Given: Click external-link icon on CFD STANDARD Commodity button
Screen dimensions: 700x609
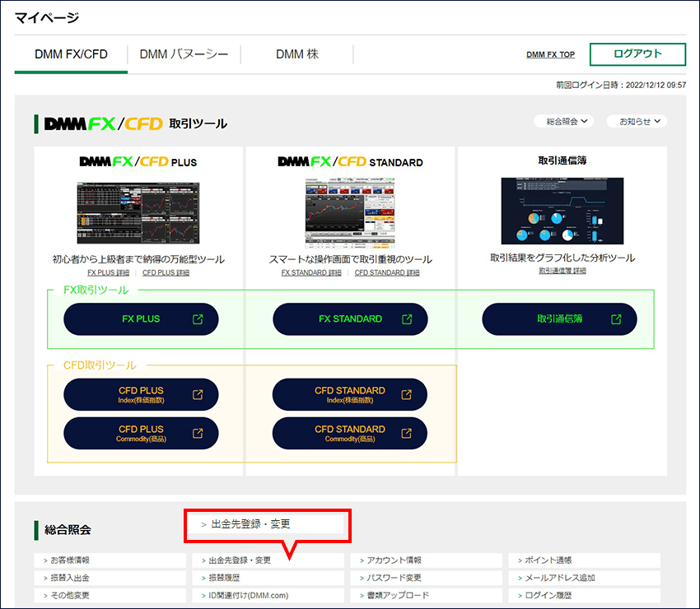Looking at the screenshot, I should pyautogui.click(x=406, y=433).
